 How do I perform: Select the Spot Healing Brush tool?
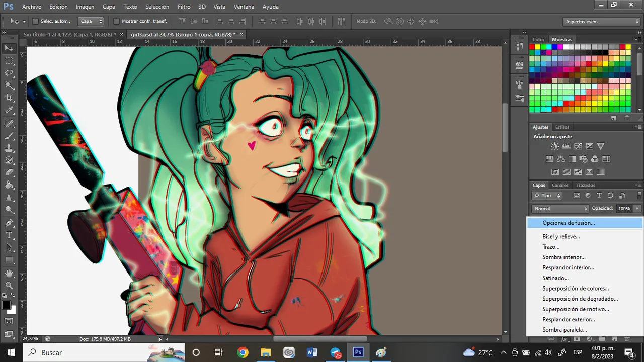coord(9,123)
